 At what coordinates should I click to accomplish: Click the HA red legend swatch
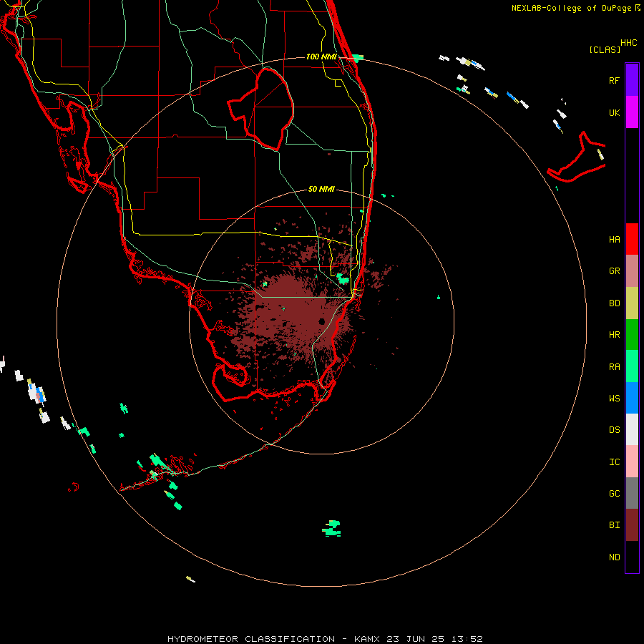point(632,239)
